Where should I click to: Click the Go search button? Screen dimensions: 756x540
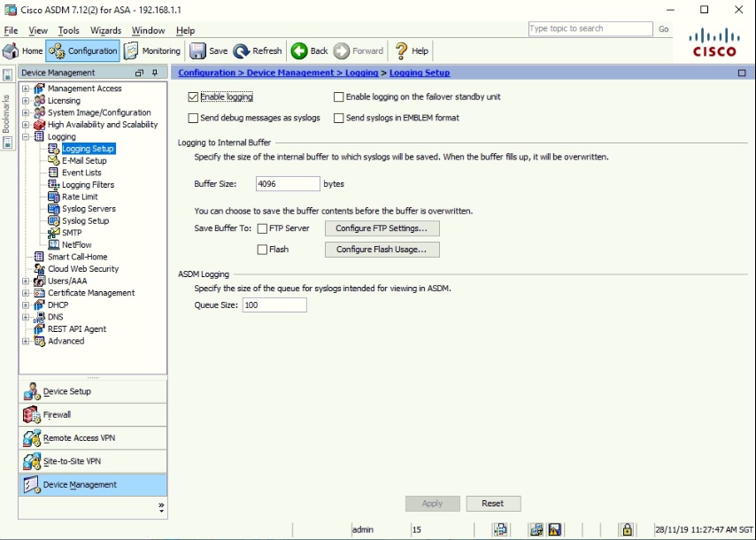click(x=663, y=29)
